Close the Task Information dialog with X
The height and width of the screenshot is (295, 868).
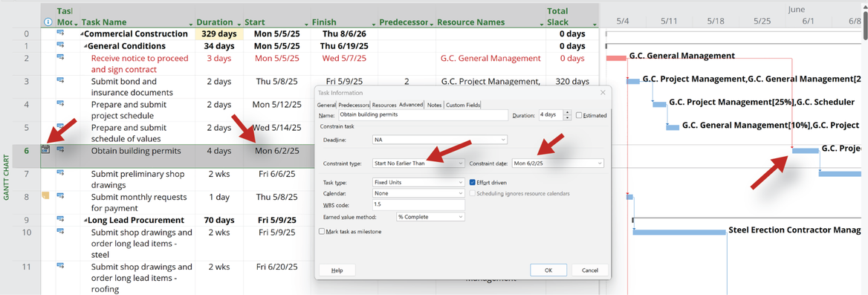click(603, 92)
